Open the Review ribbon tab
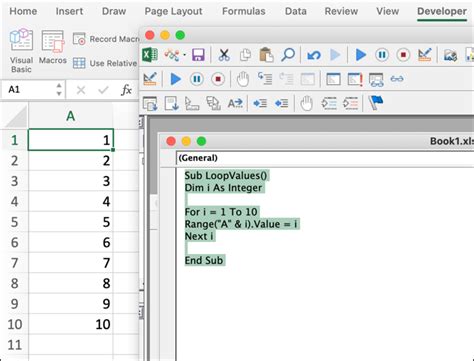Viewport: 474px width, 361px height. 341,11
